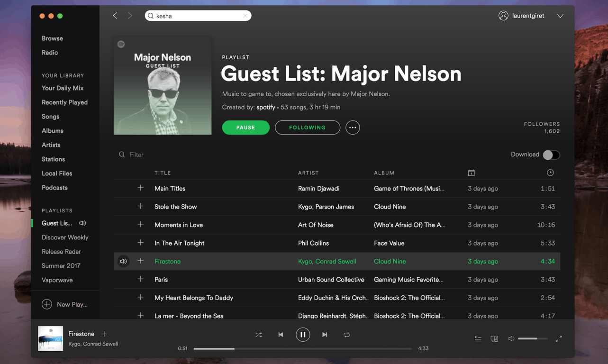Save now playing Firestone with plus
The height and width of the screenshot is (364, 608).
(104, 334)
